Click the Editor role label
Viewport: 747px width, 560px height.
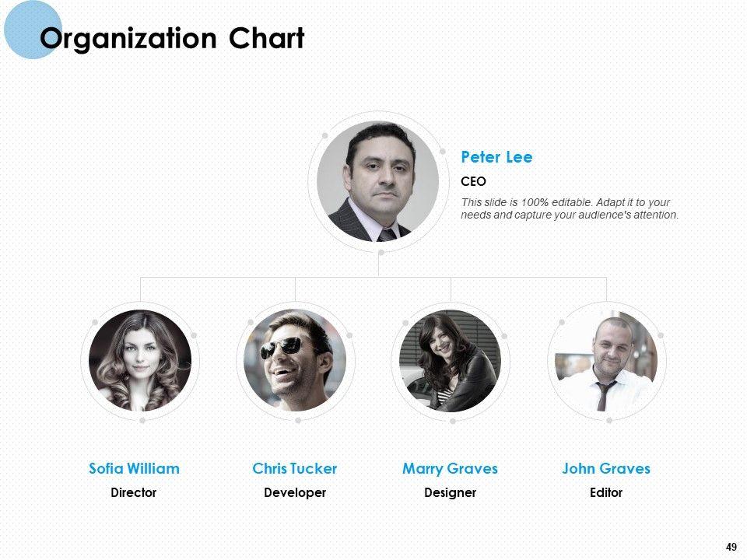click(x=606, y=492)
